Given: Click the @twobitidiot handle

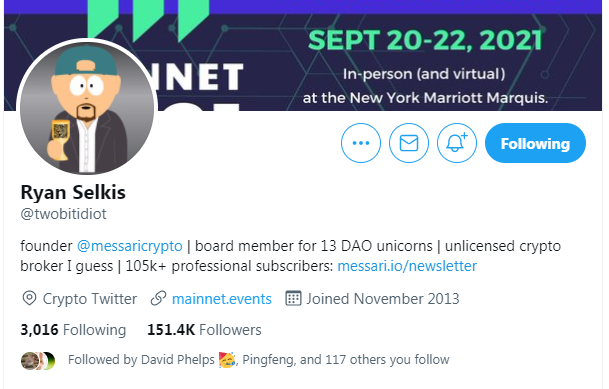Looking at the screenshot, I should tap(63, 214).
